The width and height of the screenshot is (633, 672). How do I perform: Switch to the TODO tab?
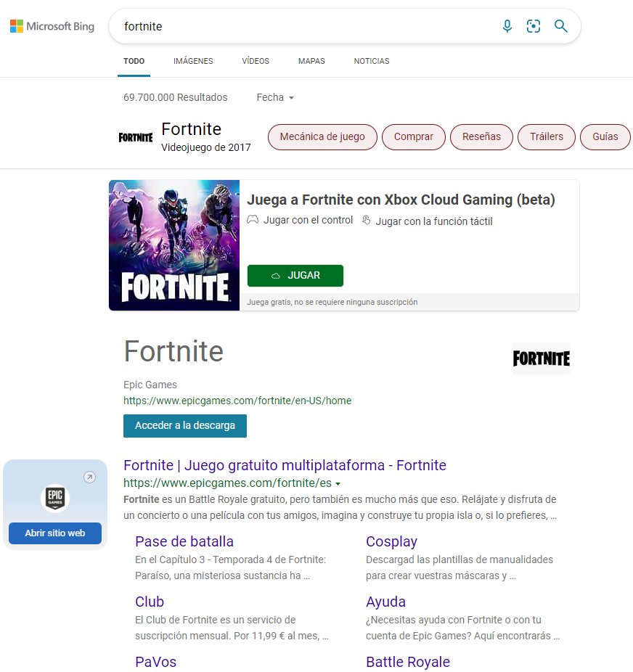click(134, 61)
